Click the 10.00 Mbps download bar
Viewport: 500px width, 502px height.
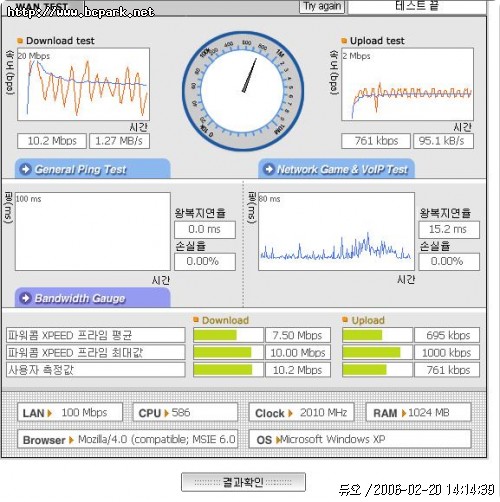(x=228, y=352)
